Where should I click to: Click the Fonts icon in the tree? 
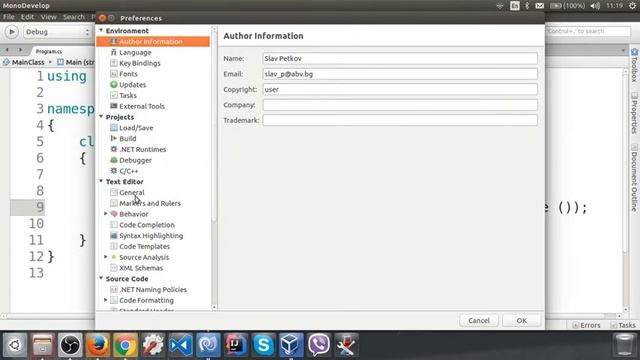pyautogui.click(x=113, y=74)
